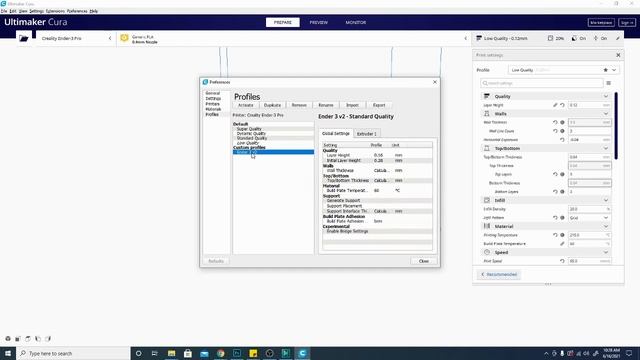Image resolution: width=640 pixels, height=360 pixels.
Task: Click the Material category icon
Action: [x=487, y=226]
